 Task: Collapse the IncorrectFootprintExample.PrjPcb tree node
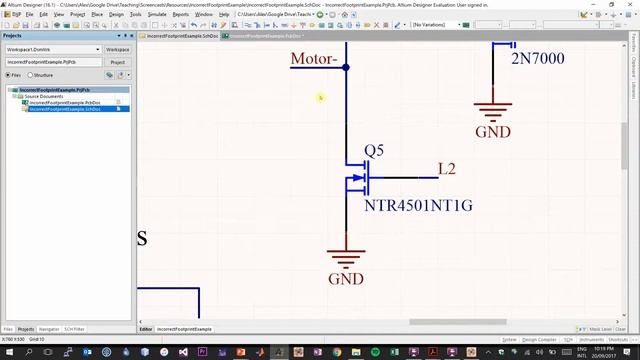[x=10, y=90]
